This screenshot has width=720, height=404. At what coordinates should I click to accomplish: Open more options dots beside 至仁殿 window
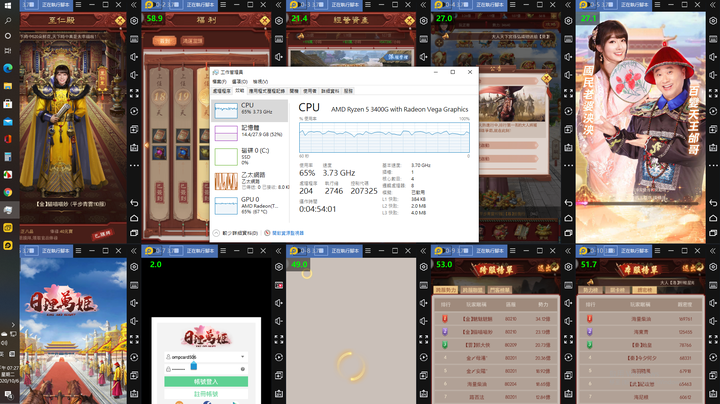[134, 165]
